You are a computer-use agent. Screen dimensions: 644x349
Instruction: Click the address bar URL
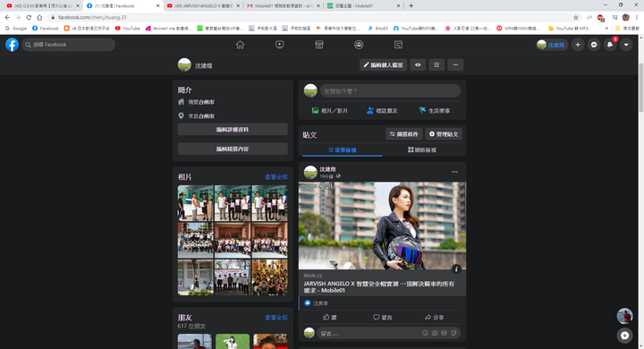point(92,17)
